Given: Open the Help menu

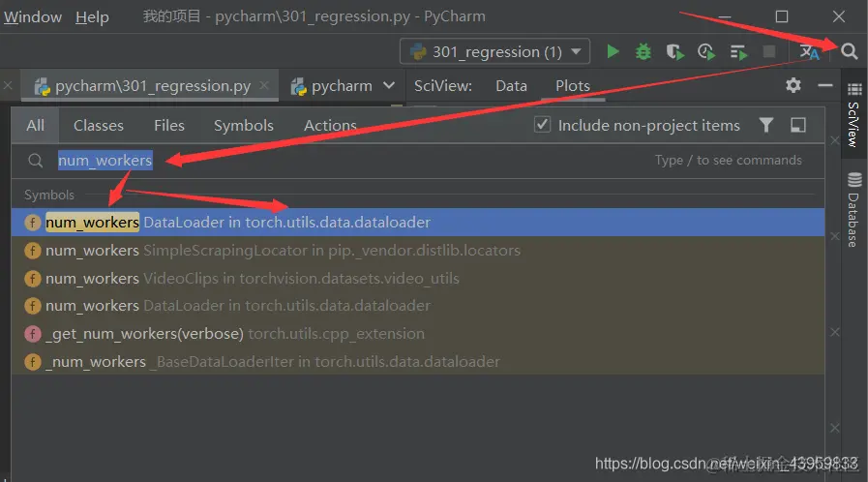Looking at the screenshot, I should point(92,17).
